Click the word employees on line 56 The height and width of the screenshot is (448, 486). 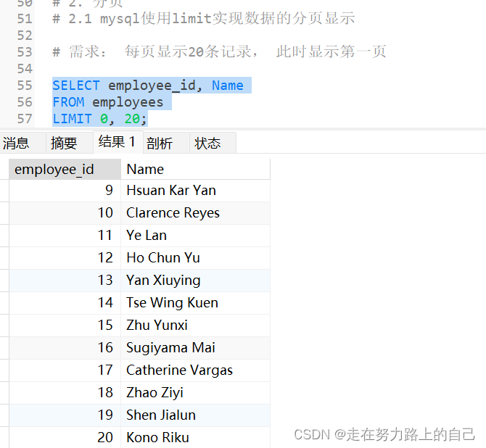point(128,102)
